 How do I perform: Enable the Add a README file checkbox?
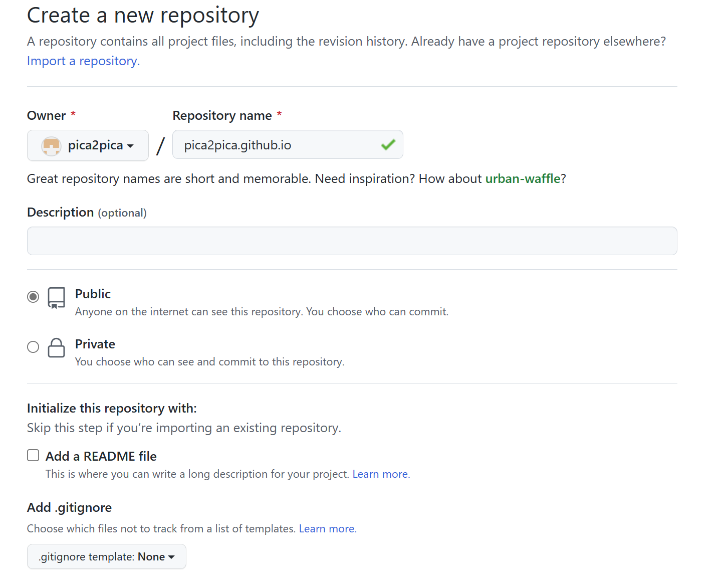[33, 455]
